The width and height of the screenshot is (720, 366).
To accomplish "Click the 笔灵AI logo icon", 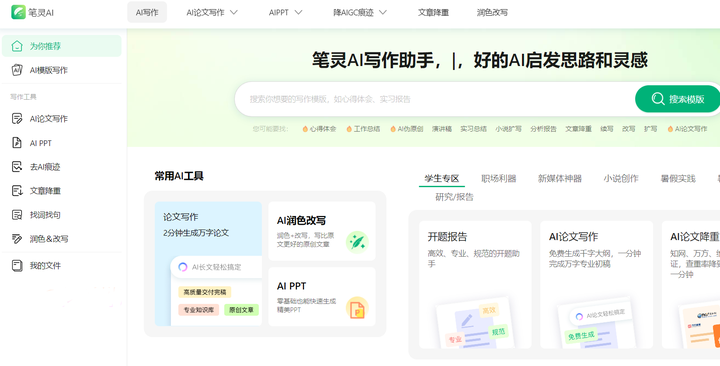I will (18, 12).
